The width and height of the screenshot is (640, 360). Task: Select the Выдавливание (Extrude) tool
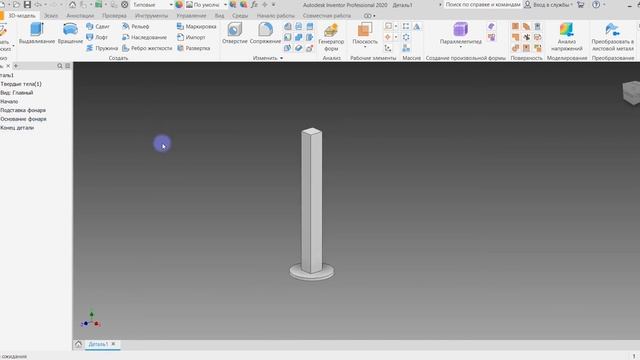click(x=37, y=33)
